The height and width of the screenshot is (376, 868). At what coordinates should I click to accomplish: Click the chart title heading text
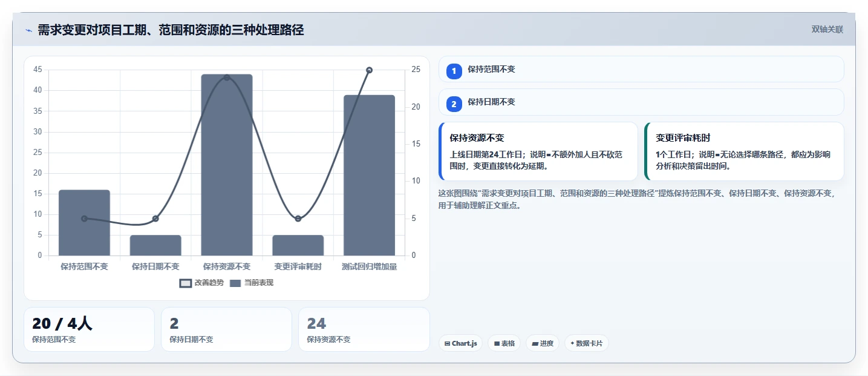coord(171,30)
